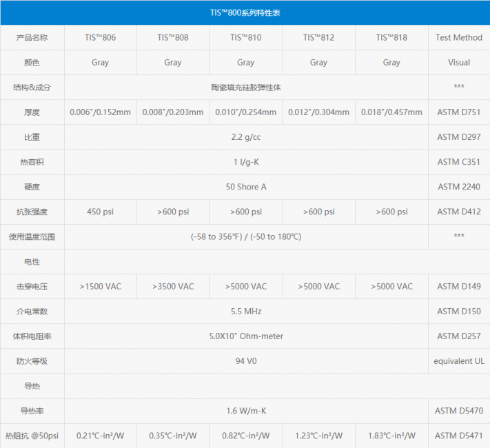Select the 94 V0 fire rating value
Screen dimensions: 490x448
(246, 361)
